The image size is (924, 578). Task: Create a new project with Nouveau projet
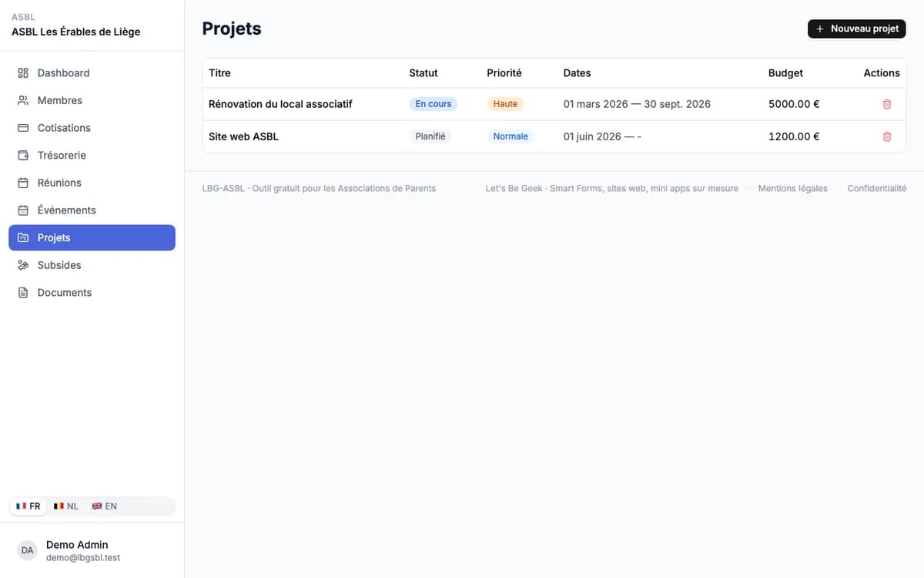click(x=857, y=29)
